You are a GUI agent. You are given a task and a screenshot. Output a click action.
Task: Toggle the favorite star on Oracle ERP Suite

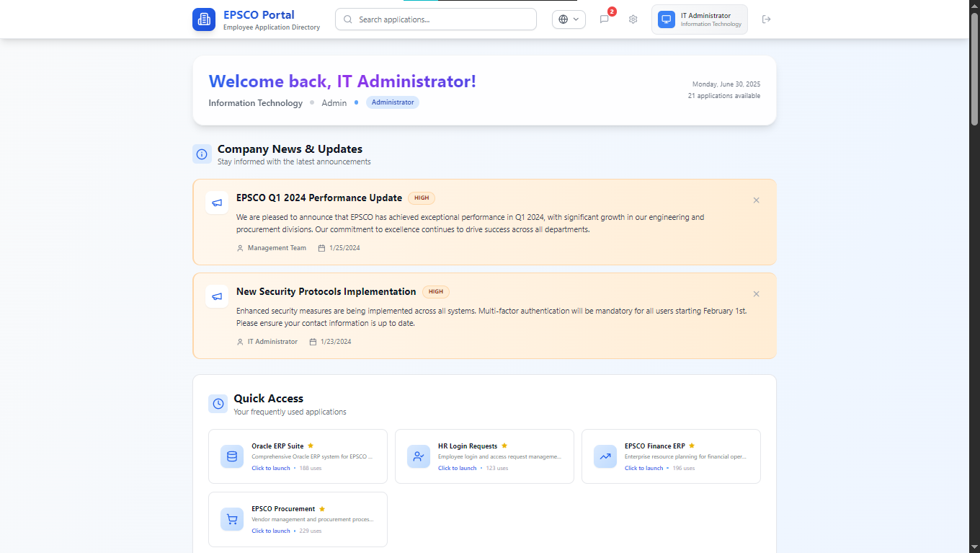tap(311, 446)
